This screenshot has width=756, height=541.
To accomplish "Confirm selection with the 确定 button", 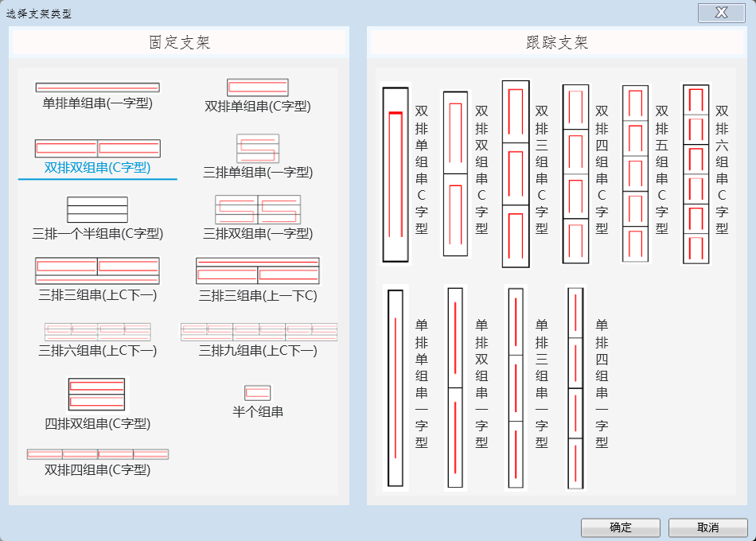I will [x=620, y=527].
